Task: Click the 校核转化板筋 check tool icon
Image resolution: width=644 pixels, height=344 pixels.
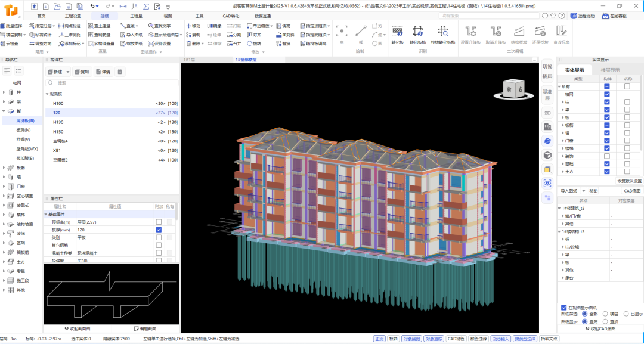Action: [x=443, y=32]
